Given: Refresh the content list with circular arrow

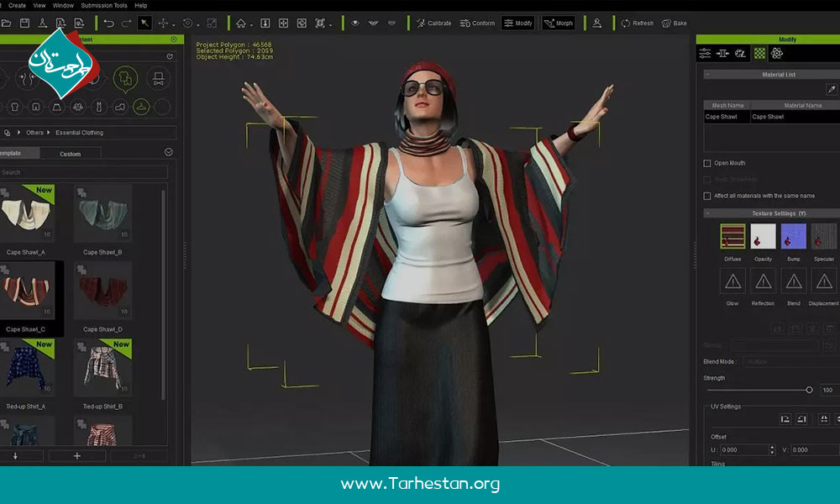Looking at the screenshot, I should pyautogui.click(x=170, y=56).
